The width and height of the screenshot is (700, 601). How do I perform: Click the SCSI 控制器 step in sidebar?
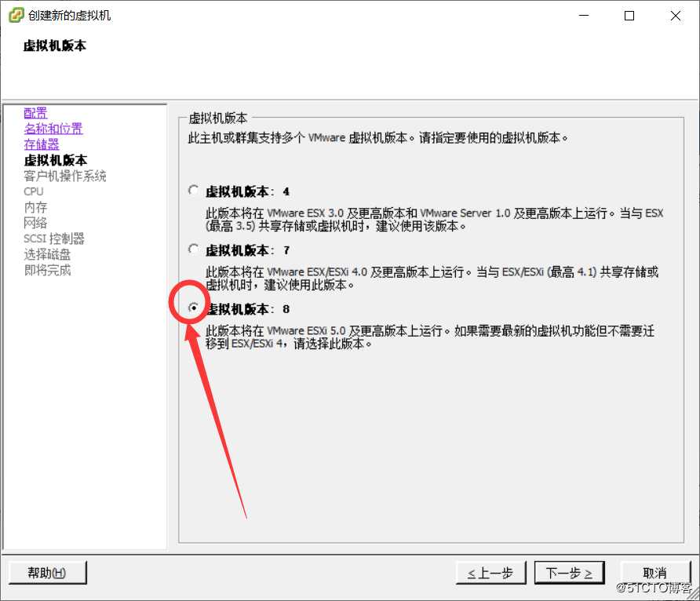(x=54, y=239)
